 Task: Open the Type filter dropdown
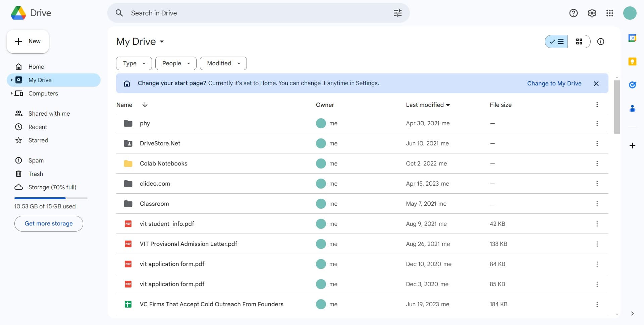coord(134,63)
